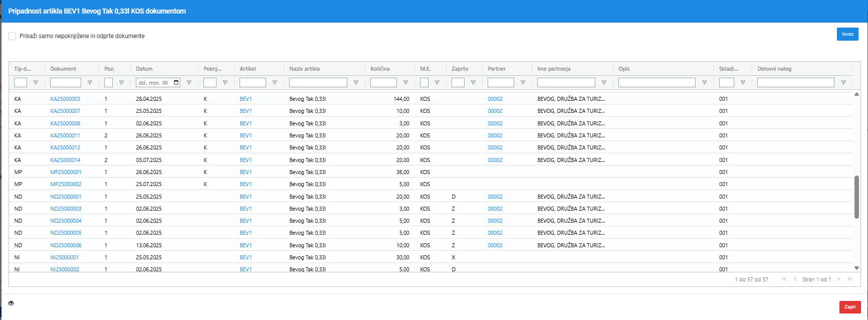
Task: Open calendar picker in Datum filter
Action: 176,83
